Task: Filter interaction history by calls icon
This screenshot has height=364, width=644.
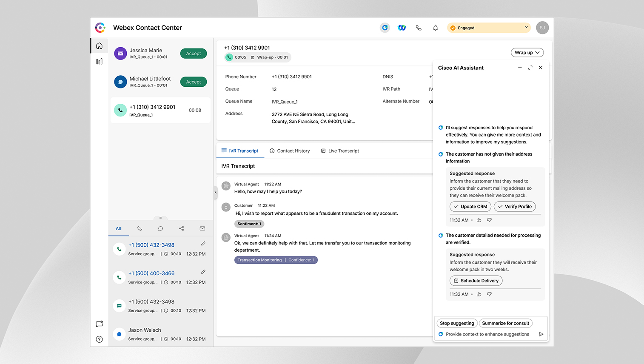Action: click(x=140, y=228)
